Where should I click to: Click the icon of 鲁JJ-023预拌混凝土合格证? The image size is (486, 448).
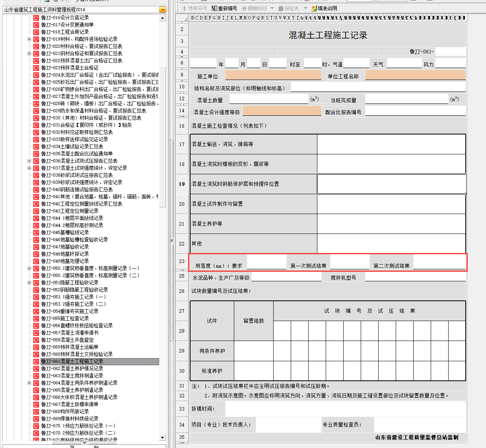[x=36, y=68]
